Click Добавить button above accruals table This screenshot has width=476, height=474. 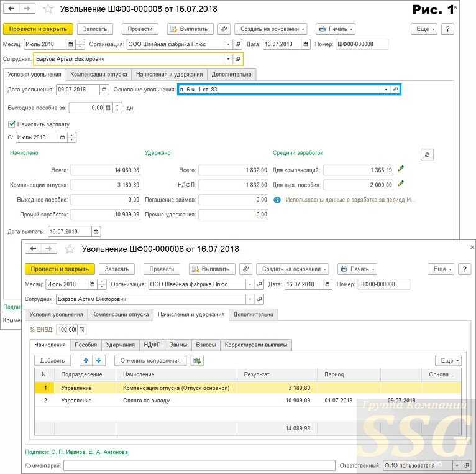point(53,360)
